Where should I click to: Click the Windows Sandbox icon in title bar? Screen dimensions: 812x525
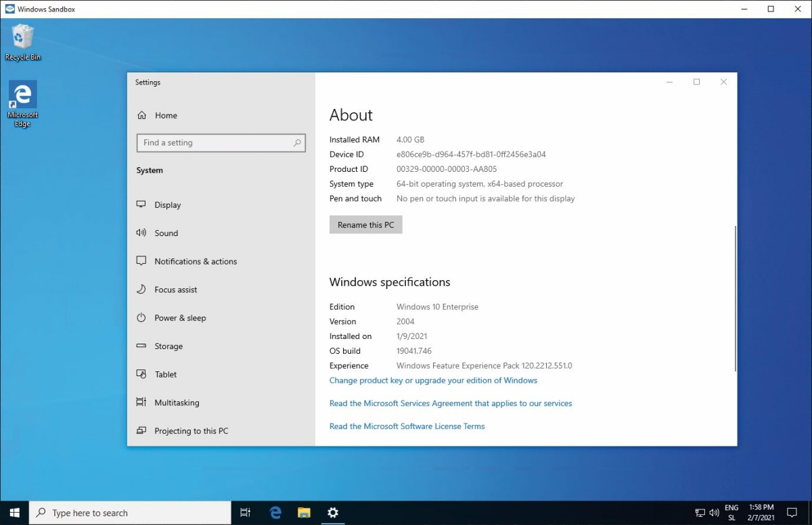pyautogui.click(x=9, y=9)
